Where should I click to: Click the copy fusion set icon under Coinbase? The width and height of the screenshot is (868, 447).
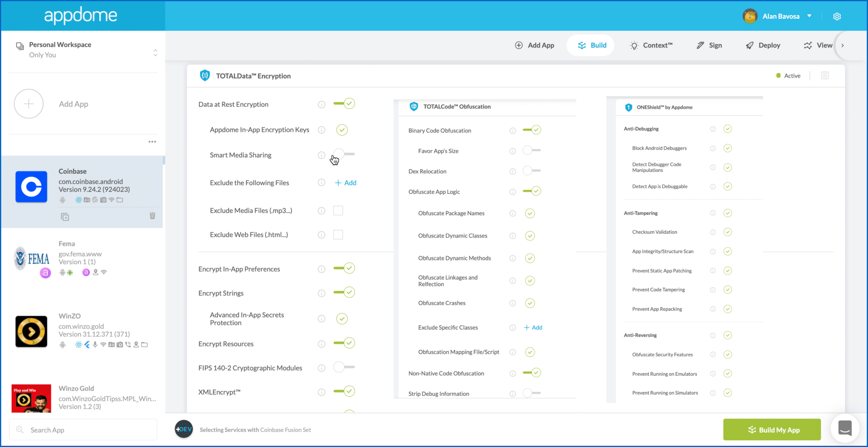coord(64,217)
